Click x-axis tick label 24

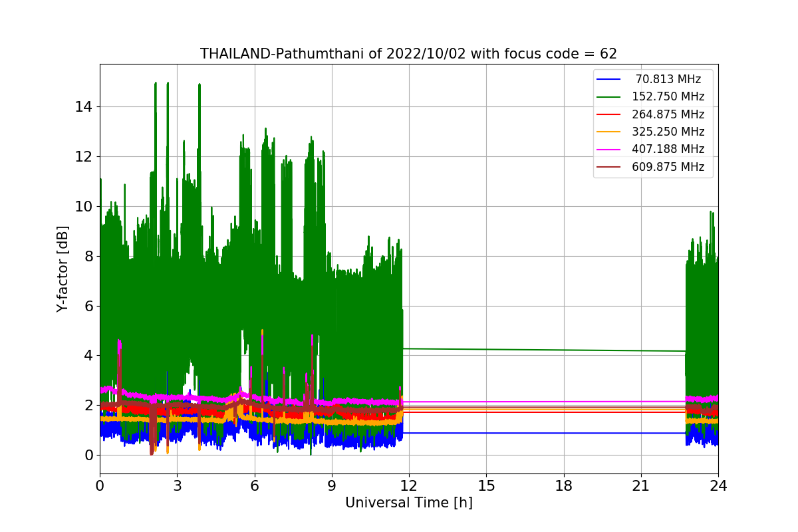tap(718, 485)
